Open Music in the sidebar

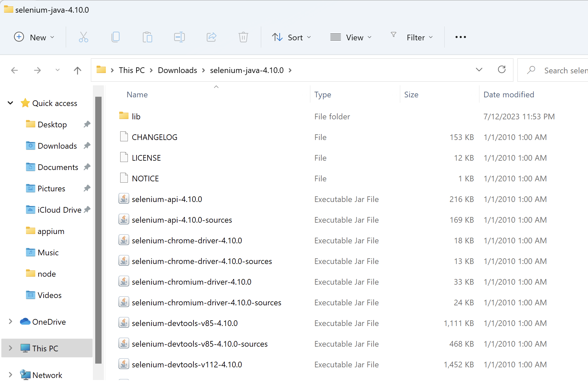(x=48, y=253)
